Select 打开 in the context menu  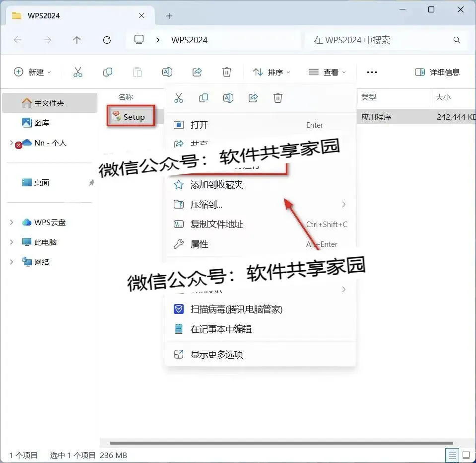260,125
